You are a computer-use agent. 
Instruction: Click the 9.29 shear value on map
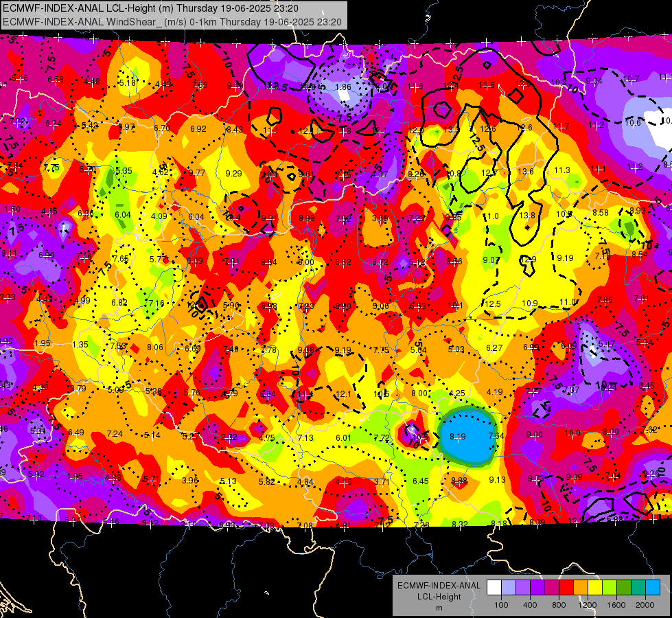pos(233,173)
